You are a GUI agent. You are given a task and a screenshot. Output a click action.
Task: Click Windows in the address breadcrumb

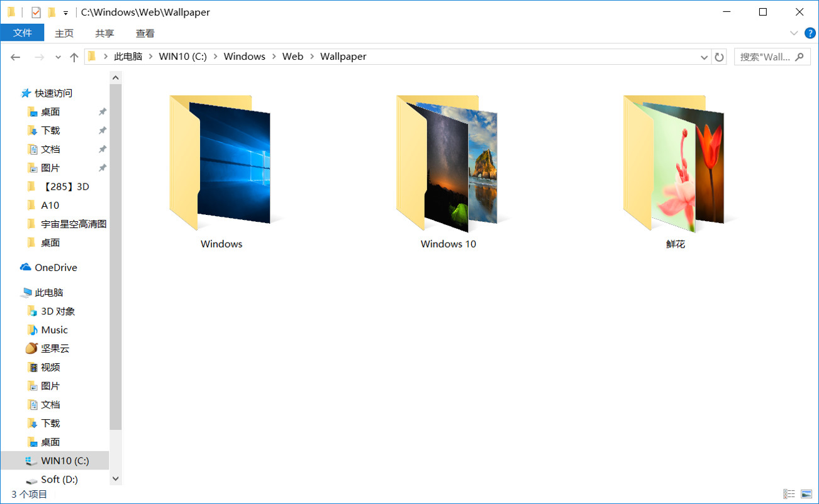coord(244,57)
